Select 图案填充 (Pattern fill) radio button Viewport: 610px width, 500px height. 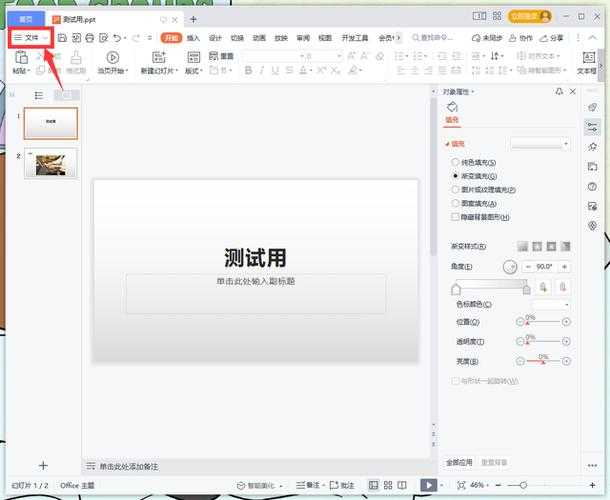[454, 203]
